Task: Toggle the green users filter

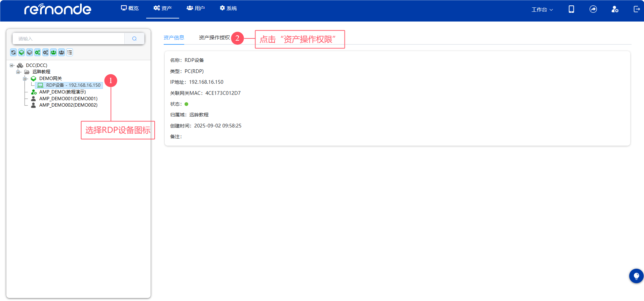Action: click(53, 52)
